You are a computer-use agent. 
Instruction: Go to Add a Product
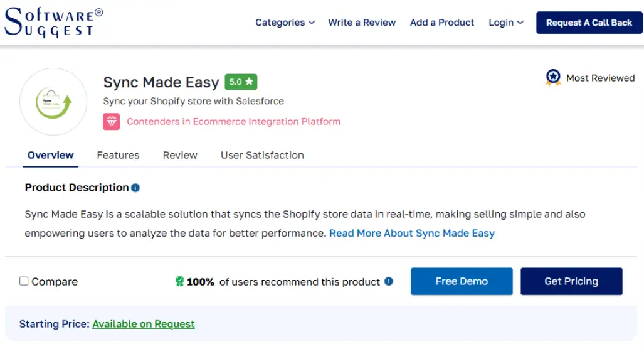(442, 23)
